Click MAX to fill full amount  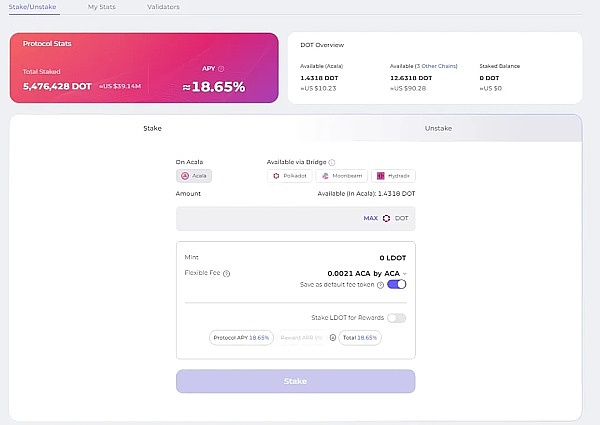click(x=370, y=218)
